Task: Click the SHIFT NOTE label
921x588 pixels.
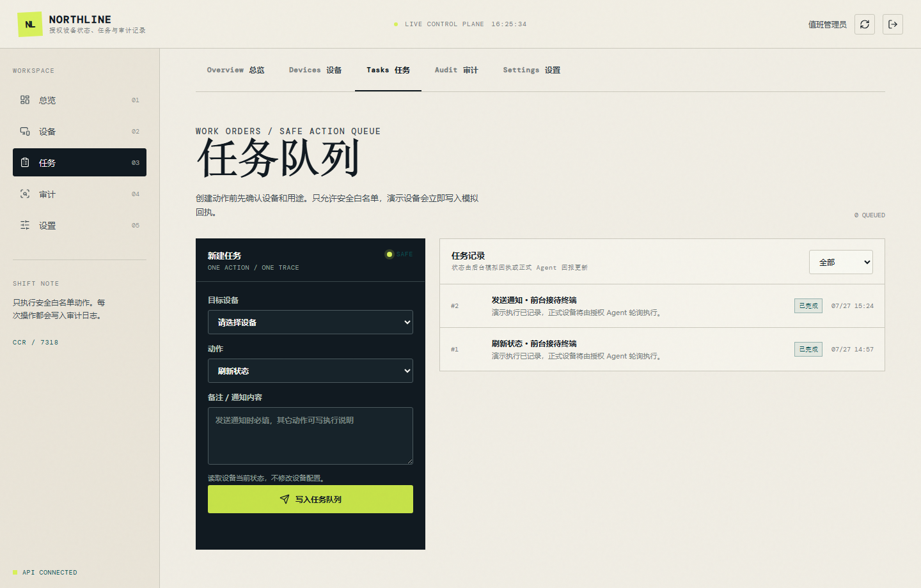Action: click(x=36, y=284)
